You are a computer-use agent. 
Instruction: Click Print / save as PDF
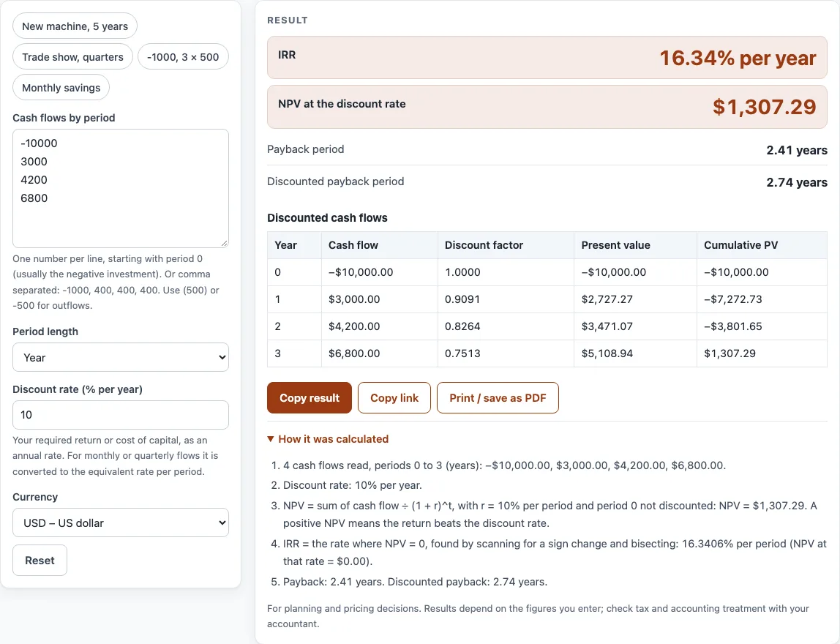(x=498, y=397)
